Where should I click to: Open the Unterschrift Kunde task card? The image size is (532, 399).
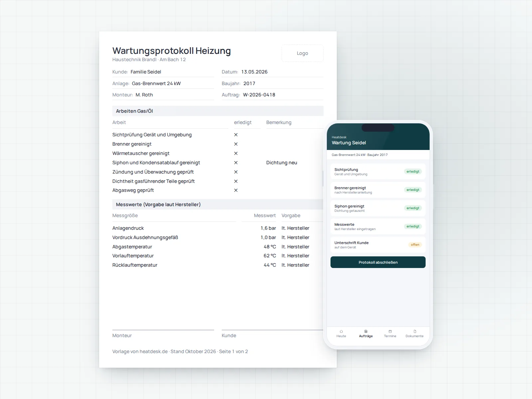click(378, 245)
